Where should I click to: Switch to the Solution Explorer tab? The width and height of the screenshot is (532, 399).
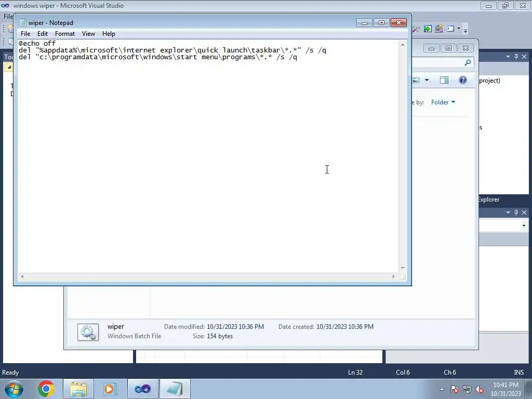click(489, 199)
